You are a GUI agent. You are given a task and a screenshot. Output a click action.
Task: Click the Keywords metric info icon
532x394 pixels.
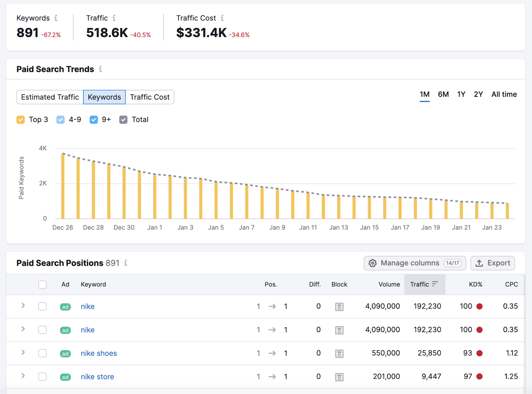pos(56,18)
